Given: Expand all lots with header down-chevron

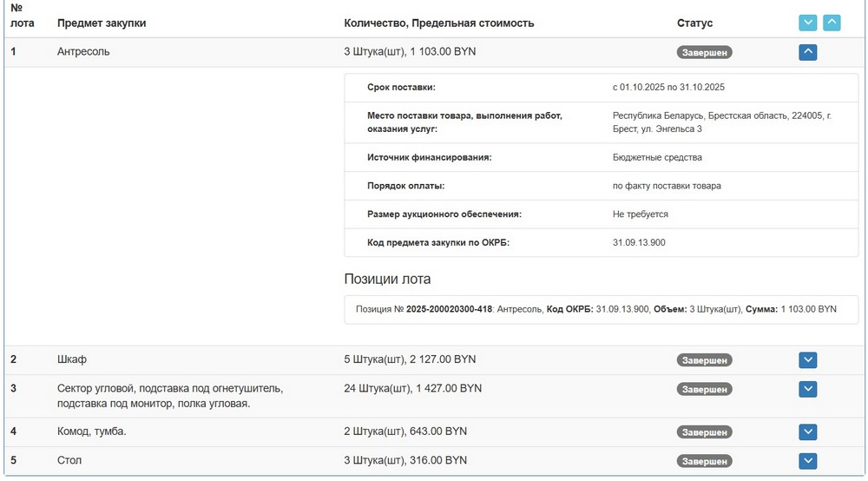Looking at the screenshot, I should coord(807,23).
